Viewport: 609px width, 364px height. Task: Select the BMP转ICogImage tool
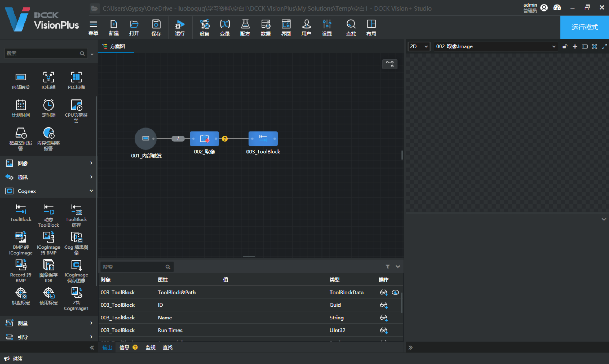[21, 244]
